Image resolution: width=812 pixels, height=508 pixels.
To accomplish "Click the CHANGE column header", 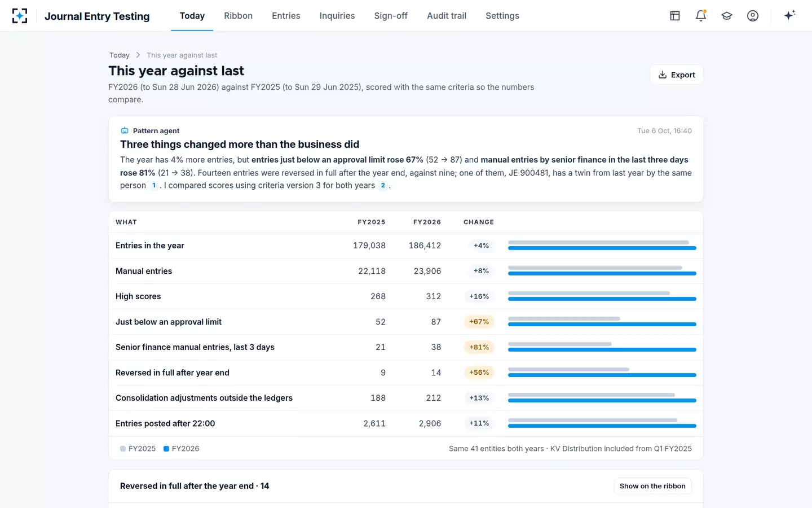I will (x=479, y=222).
